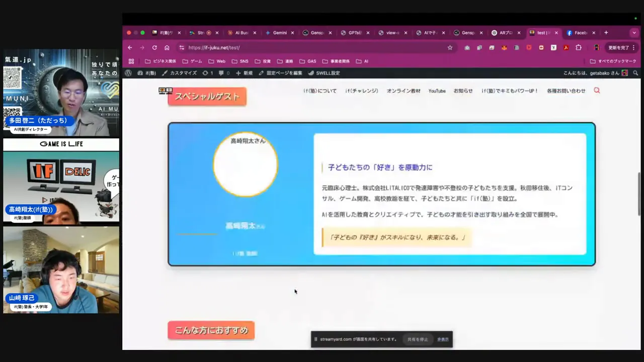Click 共有を停止 in the StreamYard banner
This screenshot has width=644, height=362.
click(x=418, y=339)
